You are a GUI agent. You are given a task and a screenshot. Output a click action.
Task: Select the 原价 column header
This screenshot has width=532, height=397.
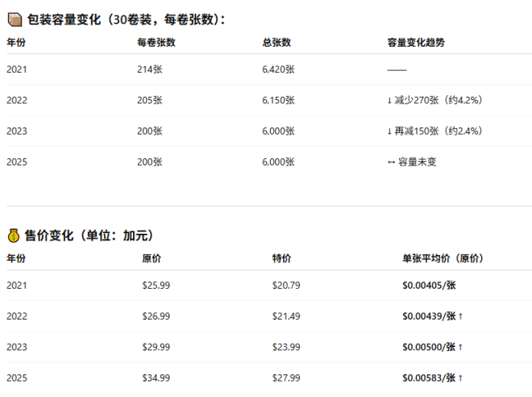(152, 258)
